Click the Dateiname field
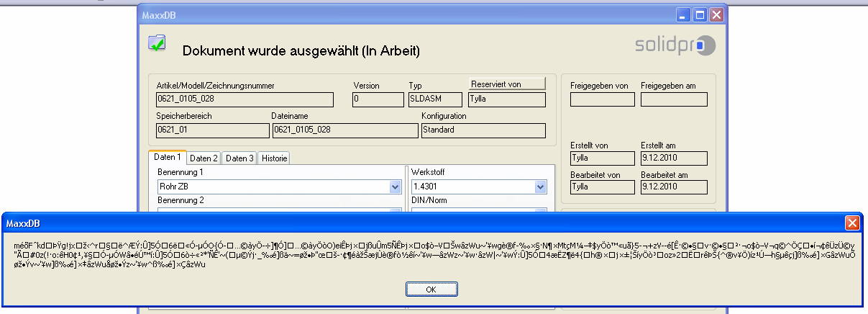The image size is (868, 314). coord(344,130)
